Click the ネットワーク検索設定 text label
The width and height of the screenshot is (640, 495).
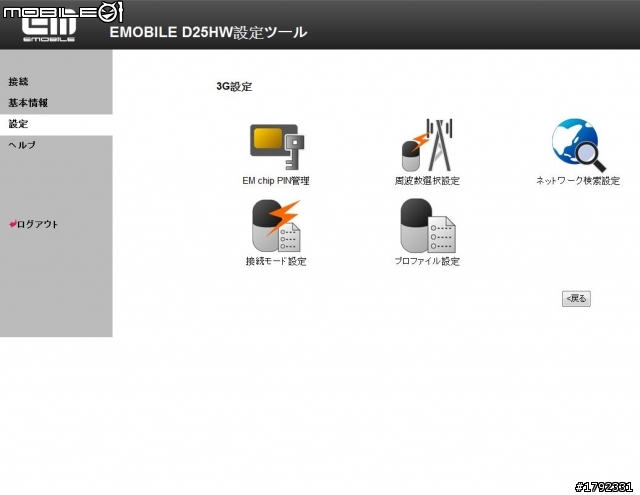coord(578,181)
